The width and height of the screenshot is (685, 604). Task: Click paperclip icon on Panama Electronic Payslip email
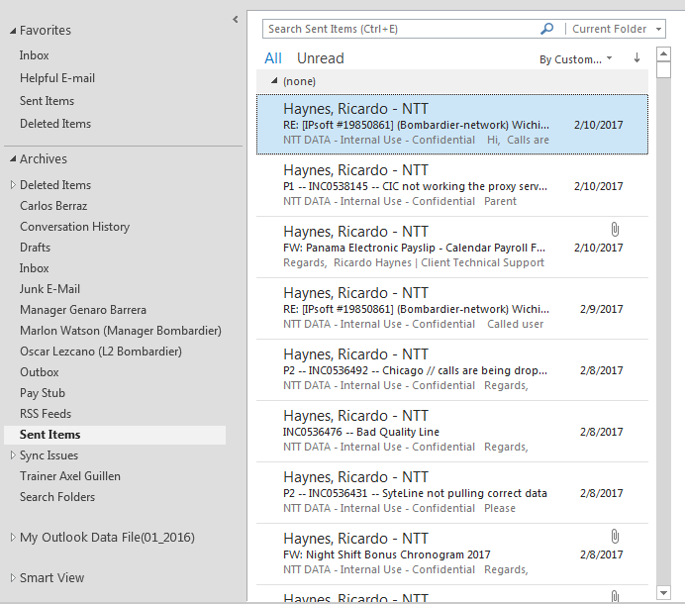click(615, 229)
